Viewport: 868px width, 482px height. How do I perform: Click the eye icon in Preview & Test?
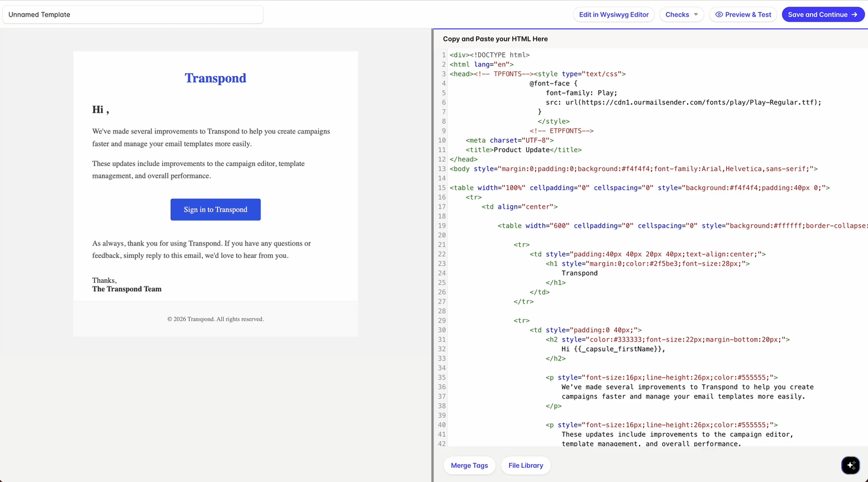(x=719, y=15)
